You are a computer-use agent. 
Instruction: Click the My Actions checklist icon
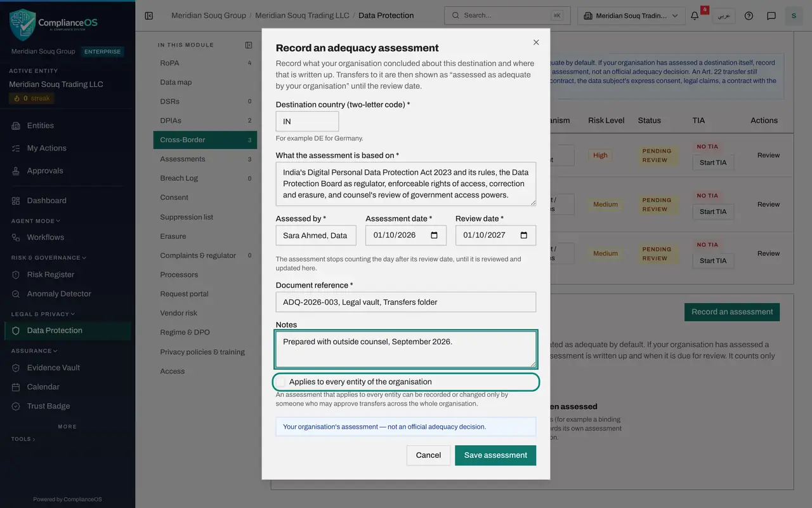pyautogui.click(x=16, y=148)
